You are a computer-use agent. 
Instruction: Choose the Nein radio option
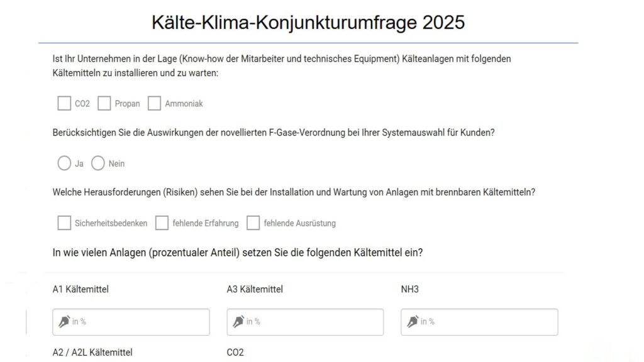click(x=97, y=163)
